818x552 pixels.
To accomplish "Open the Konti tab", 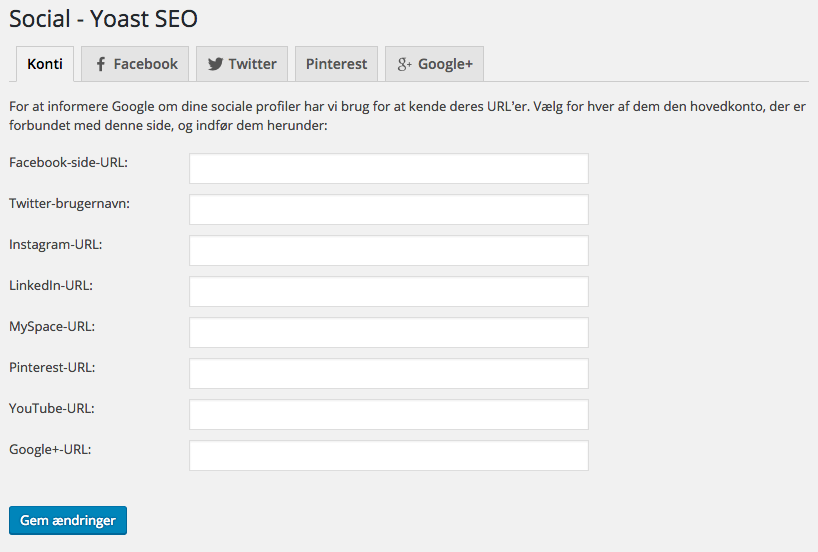I will [45, 64].
